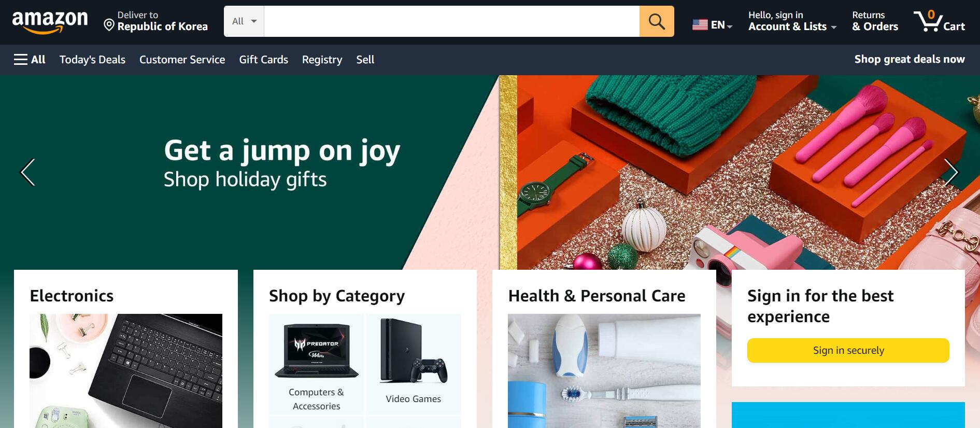Focus the main search input field
Screen dimensions: 980x428
pos(451,21)
